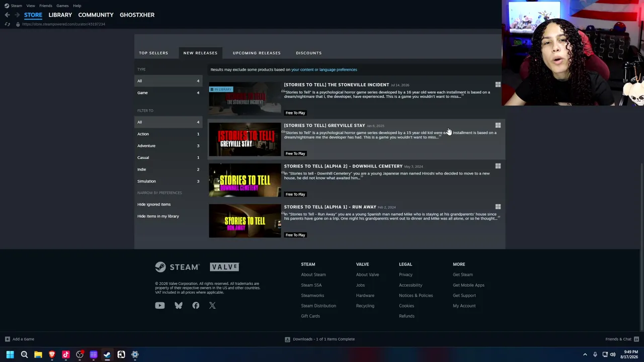Toggle Hide ignored items

click(x=154, y=204)
